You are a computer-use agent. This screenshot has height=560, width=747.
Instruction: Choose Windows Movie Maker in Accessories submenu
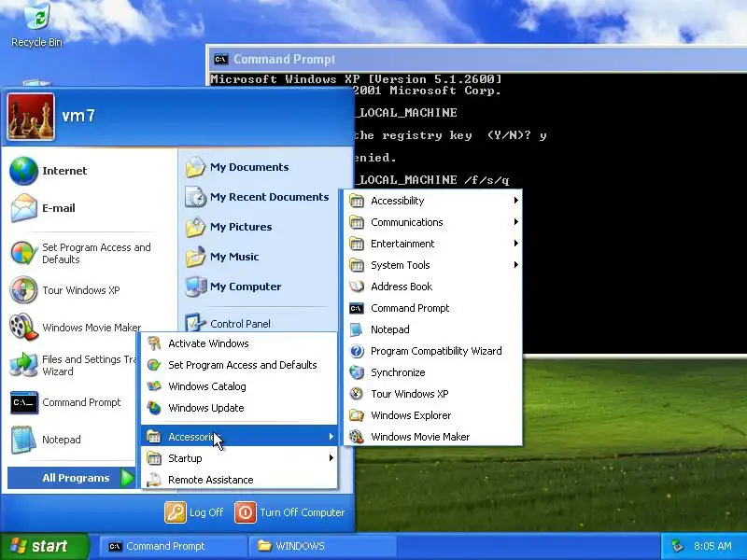[x=432, y=437]
